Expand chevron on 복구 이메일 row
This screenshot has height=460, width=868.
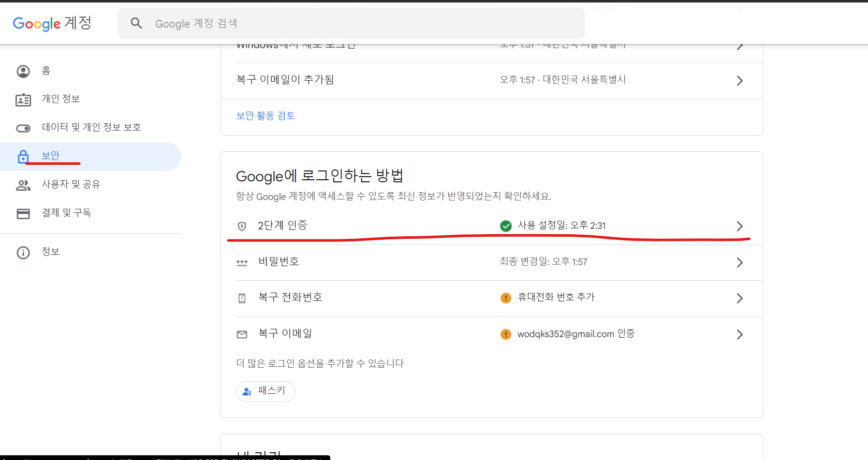coord(740,335)
